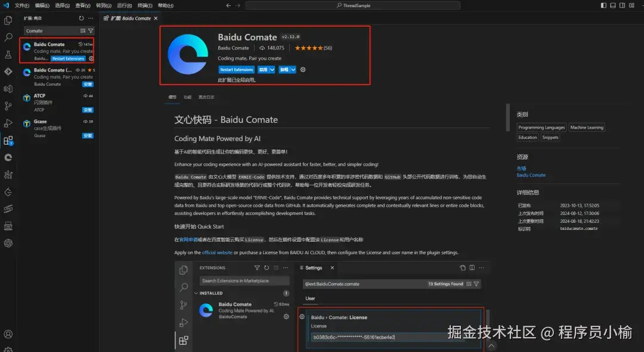Open the Search view in activity bar

[8, 38]
